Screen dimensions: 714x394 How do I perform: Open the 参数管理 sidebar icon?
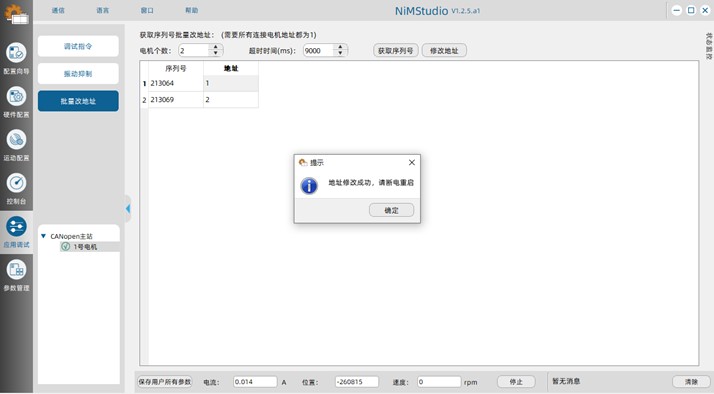tap(16, 270)
